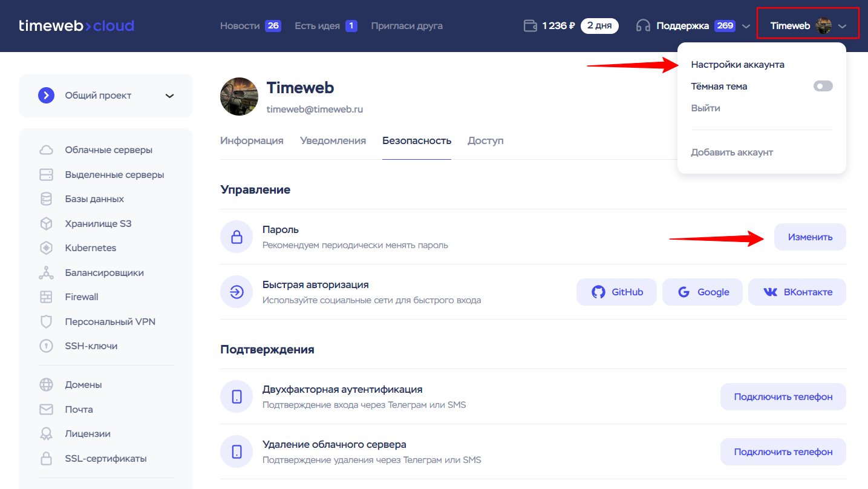Toggle the Тёмная тема switch

[x=823, y=87]
